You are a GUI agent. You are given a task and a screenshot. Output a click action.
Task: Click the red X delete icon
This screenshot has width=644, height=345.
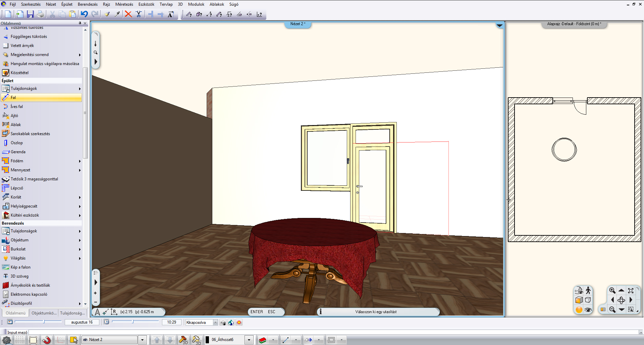[128, 14]
